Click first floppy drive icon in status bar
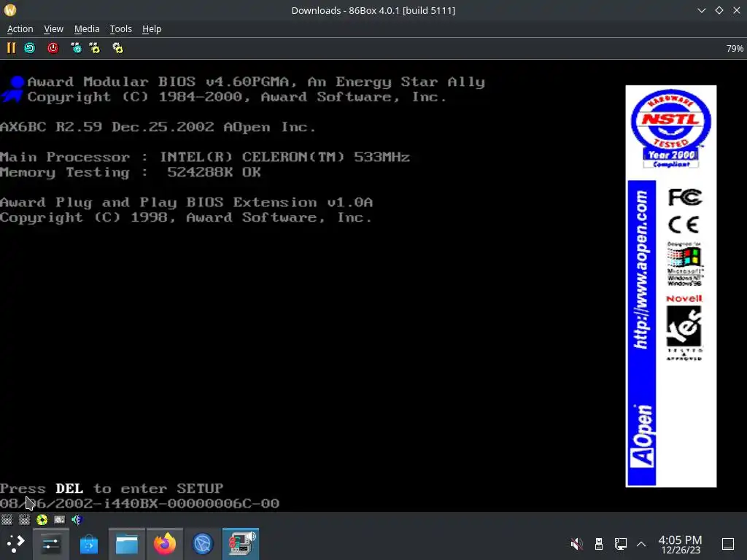This screenshot has width=747, height=560. 7,519
